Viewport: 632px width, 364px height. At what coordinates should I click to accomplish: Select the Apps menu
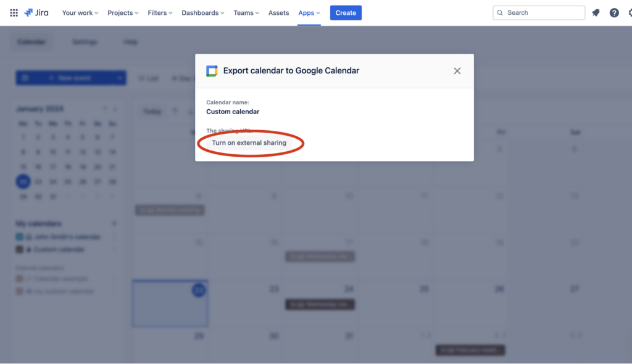coord(309,12)
